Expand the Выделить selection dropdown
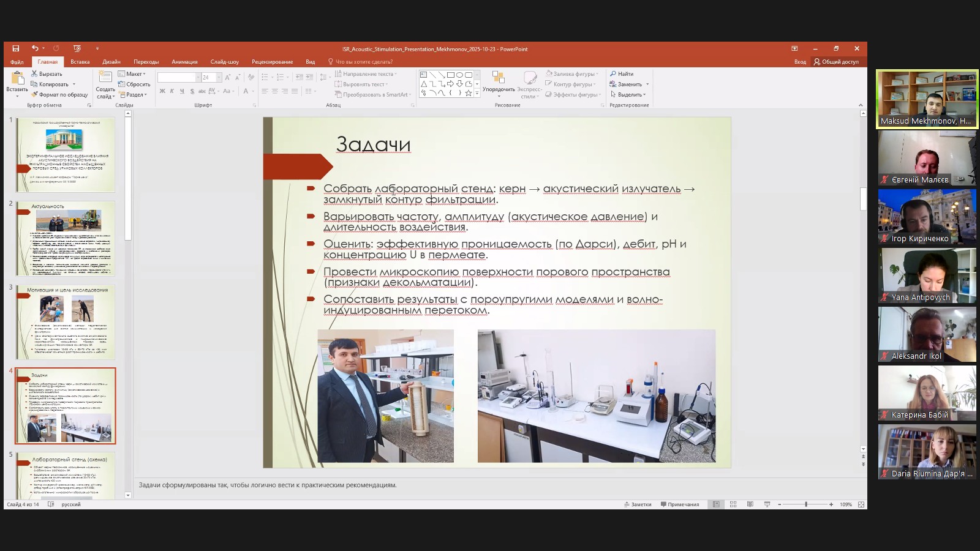The height and width of the screenshot is (551, 980). [629, 95]
